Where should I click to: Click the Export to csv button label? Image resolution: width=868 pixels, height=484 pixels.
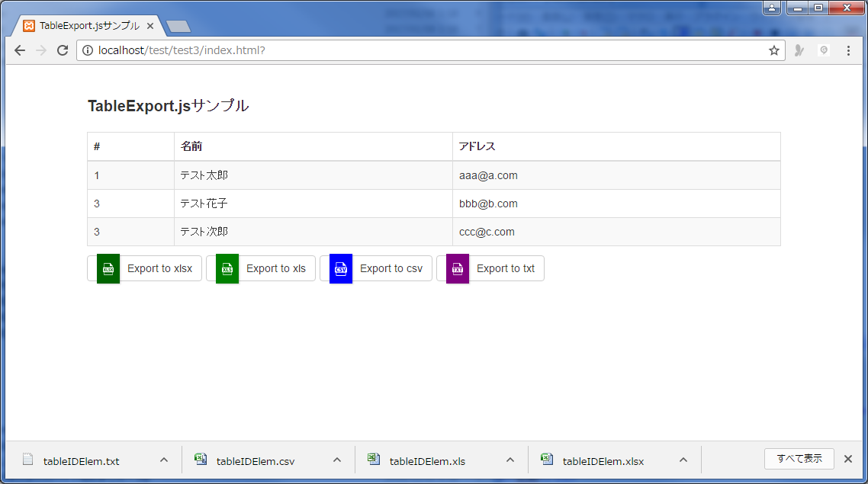tap(391, 269)
